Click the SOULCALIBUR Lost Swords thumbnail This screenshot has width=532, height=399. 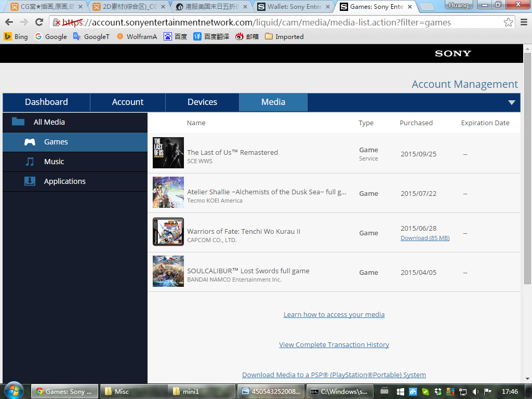(168, 271)
